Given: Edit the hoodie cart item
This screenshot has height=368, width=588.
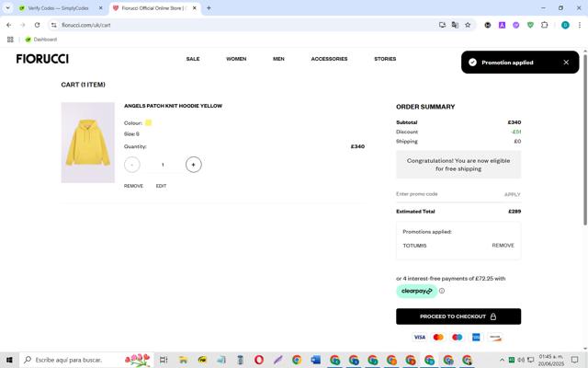Looking at the screenshot, I should (162, 186).
